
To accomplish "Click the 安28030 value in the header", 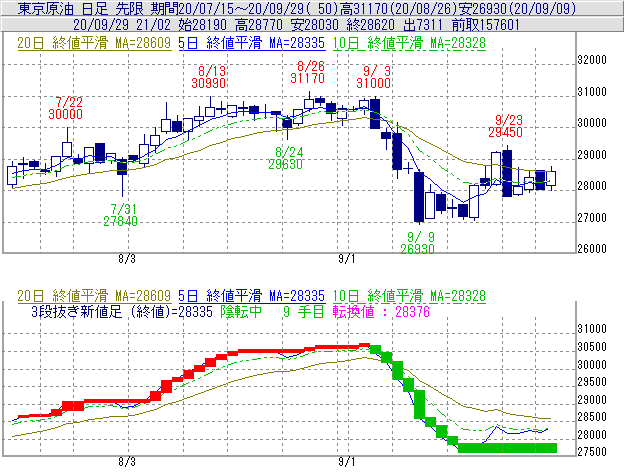I will coord(314,25).
